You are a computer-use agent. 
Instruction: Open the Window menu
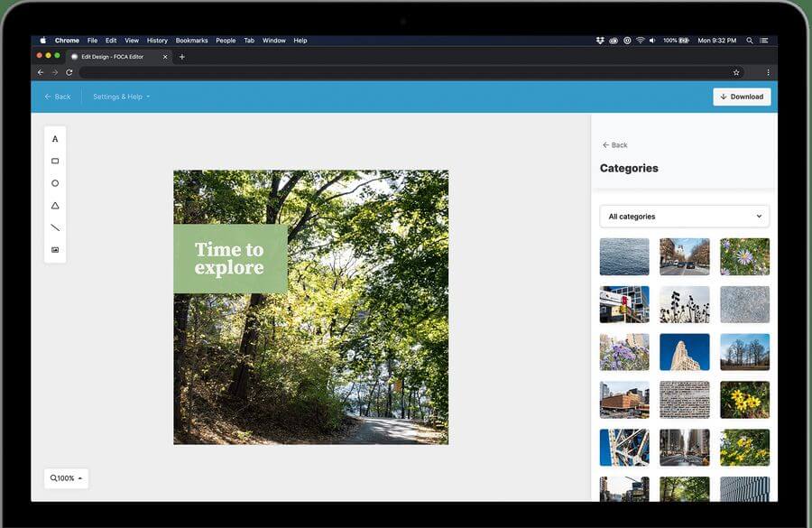[274, 41]
